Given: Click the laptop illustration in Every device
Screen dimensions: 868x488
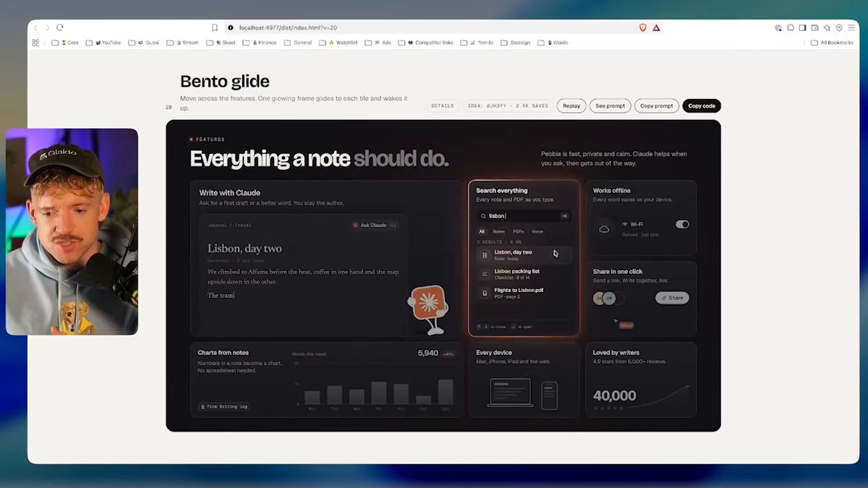Looking at the screenshot, I should tap(511, 393).
